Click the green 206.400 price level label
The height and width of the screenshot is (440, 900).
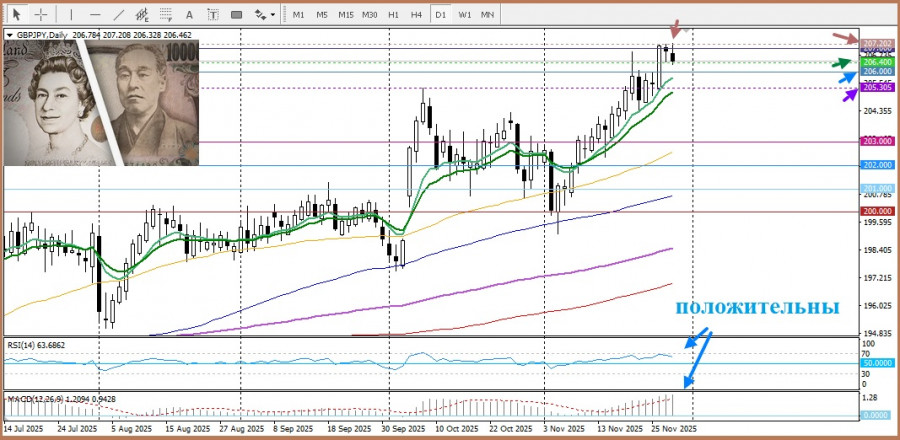877,62
